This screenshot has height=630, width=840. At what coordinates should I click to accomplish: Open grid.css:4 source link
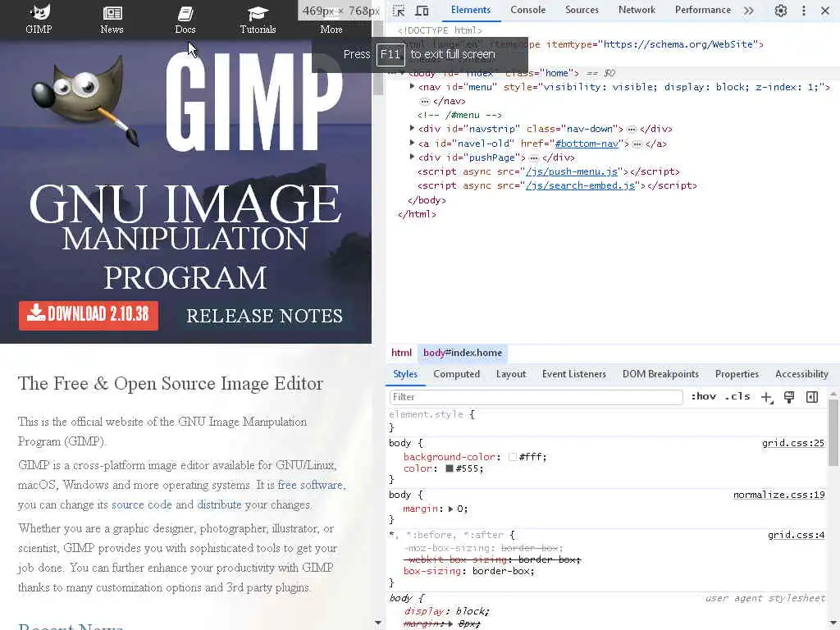pos(796,535)
